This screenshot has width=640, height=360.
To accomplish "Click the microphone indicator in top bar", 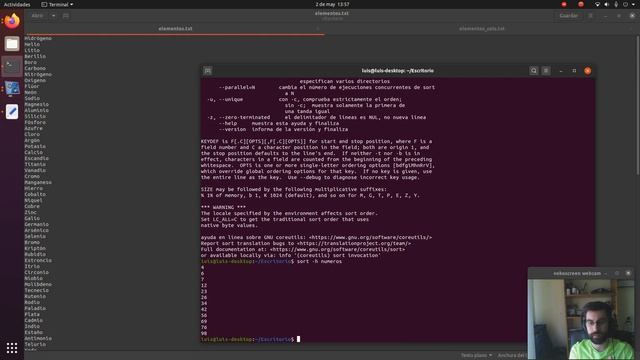I will [x=616, y=4].
